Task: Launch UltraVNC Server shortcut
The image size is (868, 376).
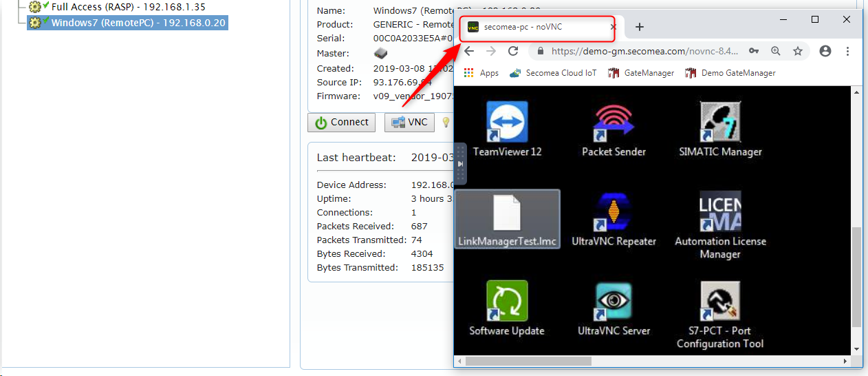Action: click(614, 308)
